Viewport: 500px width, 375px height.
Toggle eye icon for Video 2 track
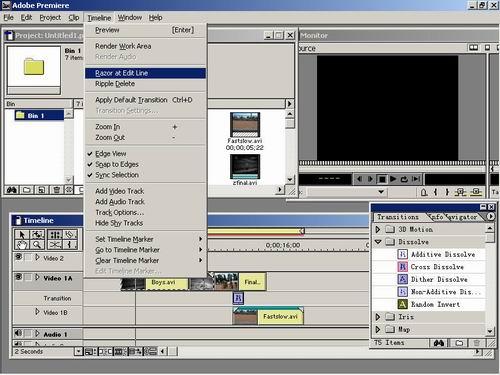[19, 257]
